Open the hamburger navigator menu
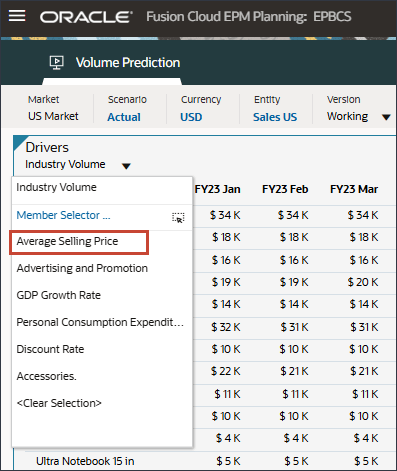 pyautogui.click(x=17, y=16)
